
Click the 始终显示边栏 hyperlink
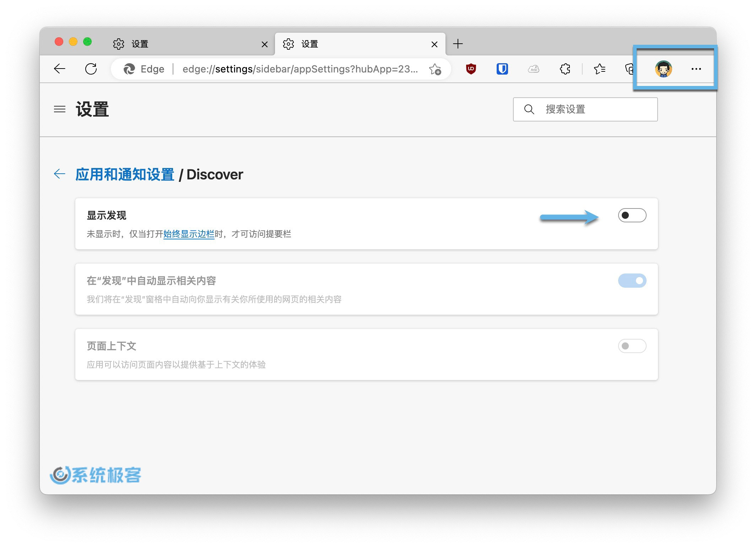[189, 234]
